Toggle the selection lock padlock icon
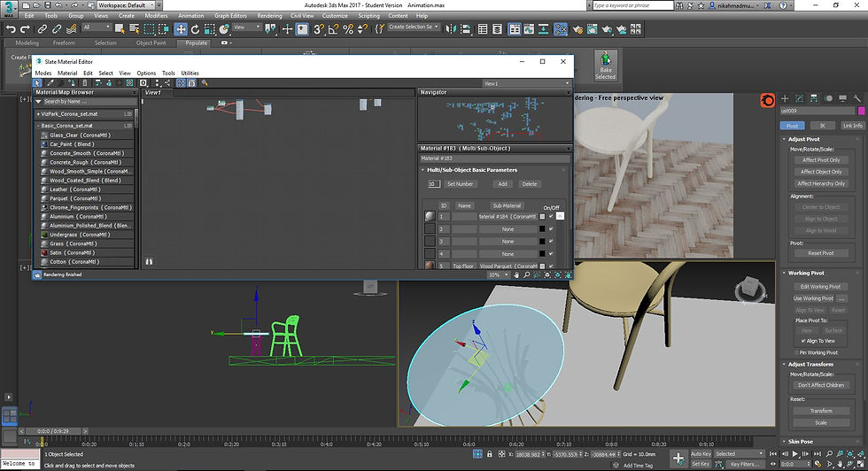The width and height of the screenshot is (868, 471). point(489,454)
